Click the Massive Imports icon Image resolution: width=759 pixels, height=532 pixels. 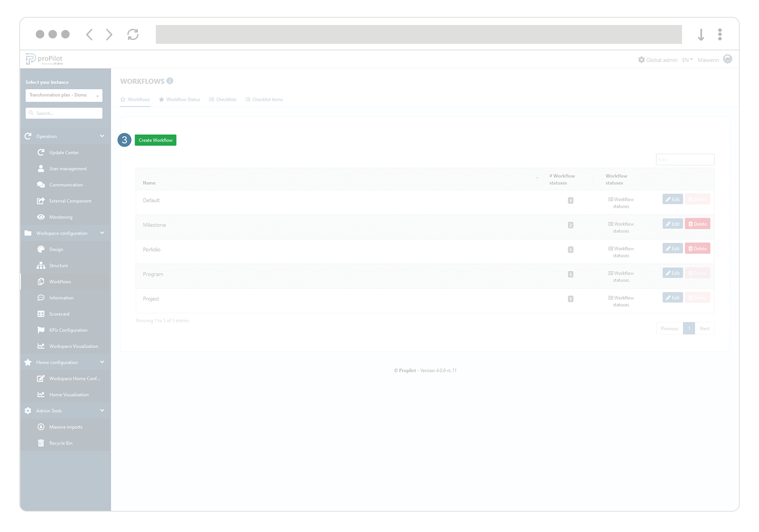(x=41, y=427)
